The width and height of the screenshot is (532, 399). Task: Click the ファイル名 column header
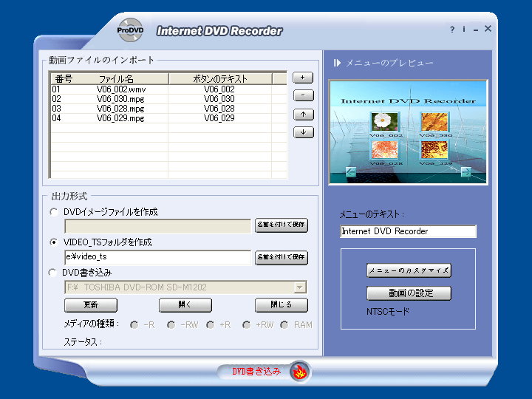pos(116,79)
